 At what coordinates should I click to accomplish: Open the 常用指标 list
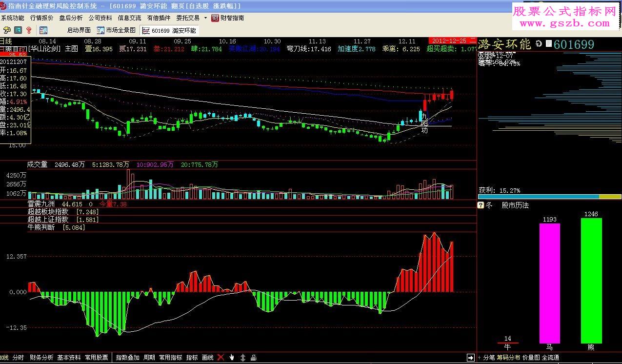[x=171, y=358]
